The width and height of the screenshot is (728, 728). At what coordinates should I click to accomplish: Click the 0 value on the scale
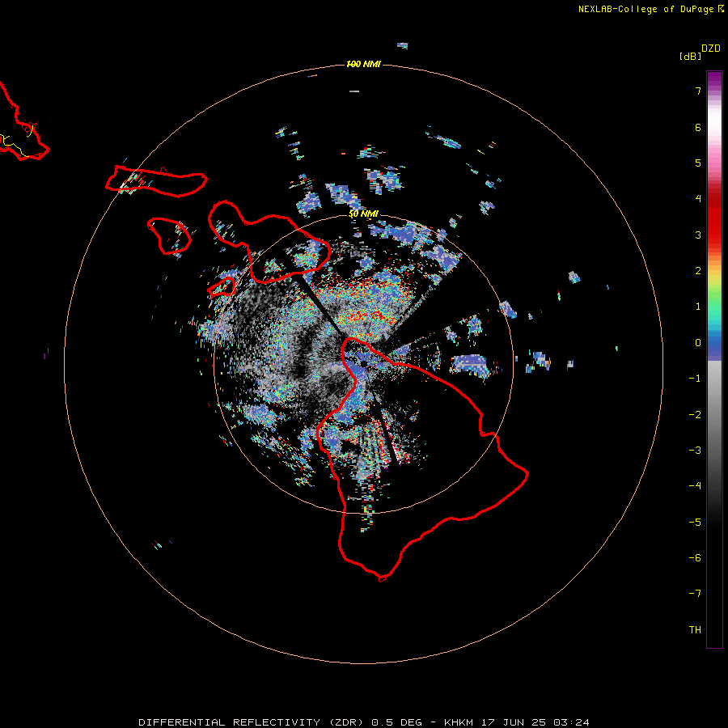[x=698, y=343]
